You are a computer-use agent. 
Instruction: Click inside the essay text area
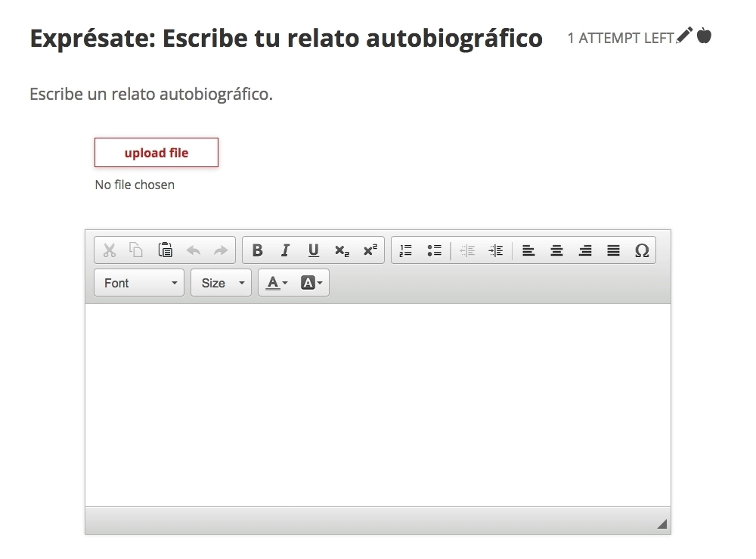[377, 404]
